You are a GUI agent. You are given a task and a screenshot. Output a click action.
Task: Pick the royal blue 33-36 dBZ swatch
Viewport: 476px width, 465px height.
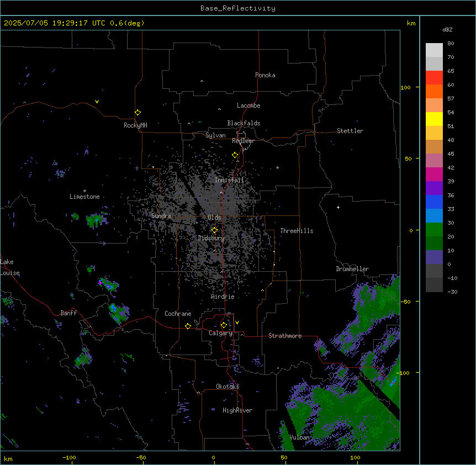coord(434,202)
